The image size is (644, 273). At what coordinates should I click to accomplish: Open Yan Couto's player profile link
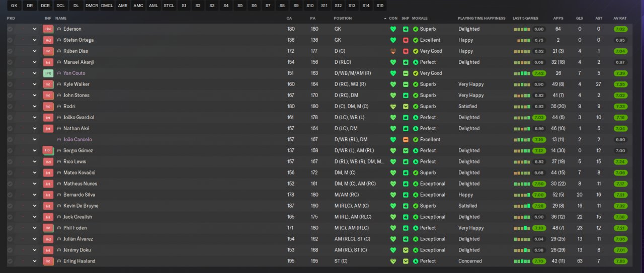tap(74, 73)
